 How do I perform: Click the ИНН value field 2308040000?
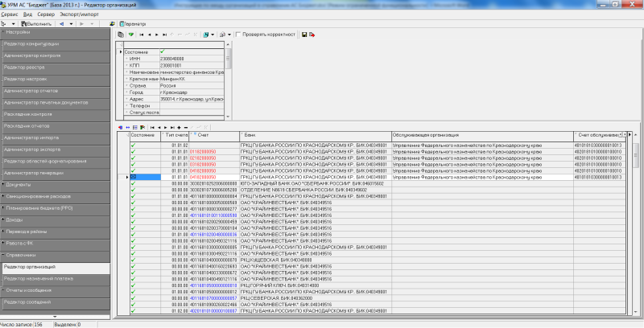(192, 59)
